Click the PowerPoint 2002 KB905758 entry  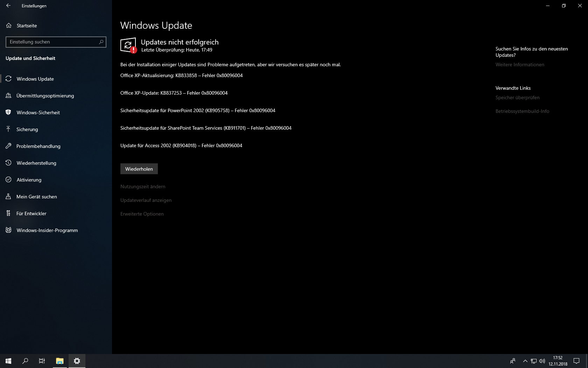tap(198, 110)
